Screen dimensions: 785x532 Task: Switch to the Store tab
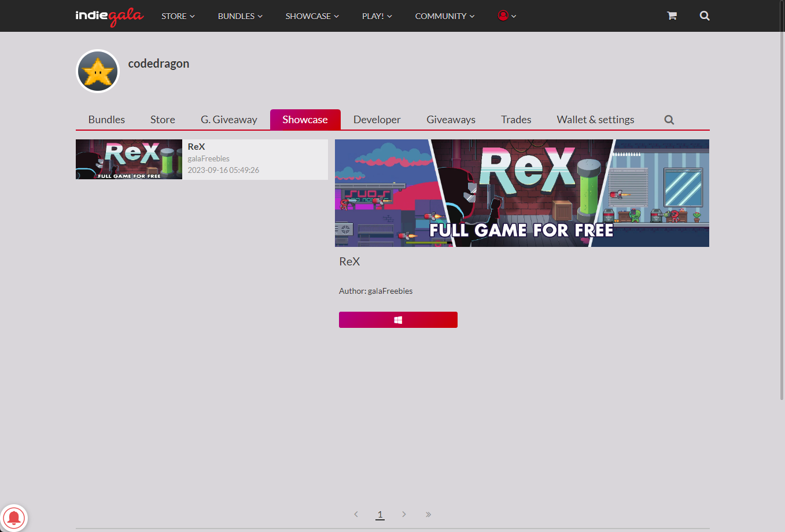click(163, 120)
